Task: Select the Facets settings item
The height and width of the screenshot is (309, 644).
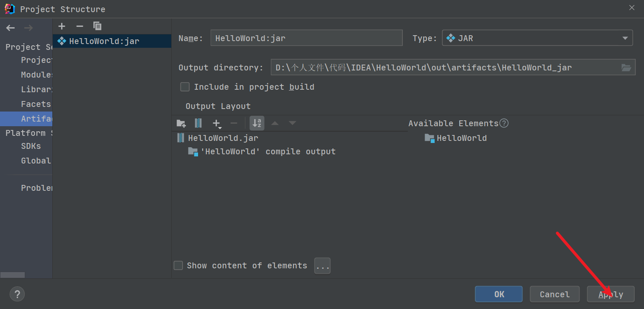Action: pos(36,104)
